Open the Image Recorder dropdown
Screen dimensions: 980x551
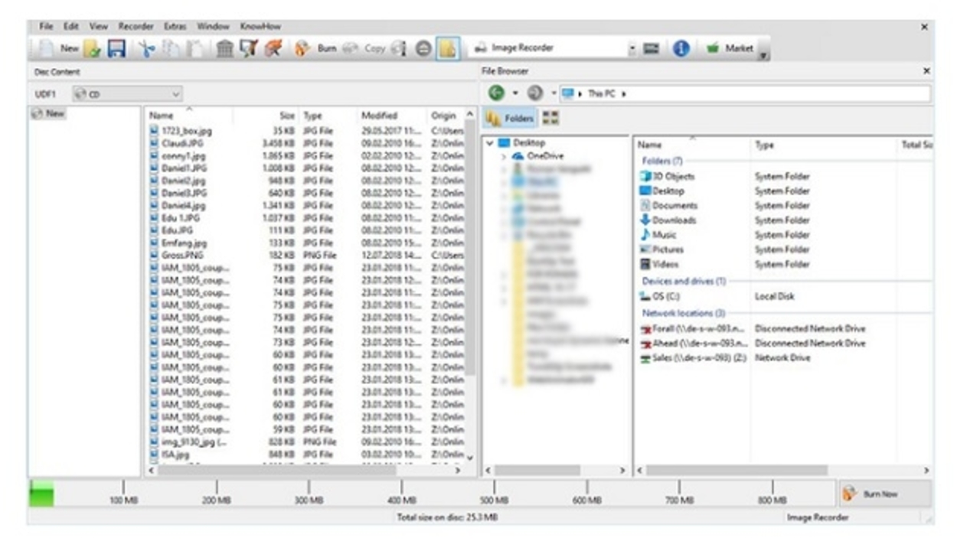(x=633, y=47)
